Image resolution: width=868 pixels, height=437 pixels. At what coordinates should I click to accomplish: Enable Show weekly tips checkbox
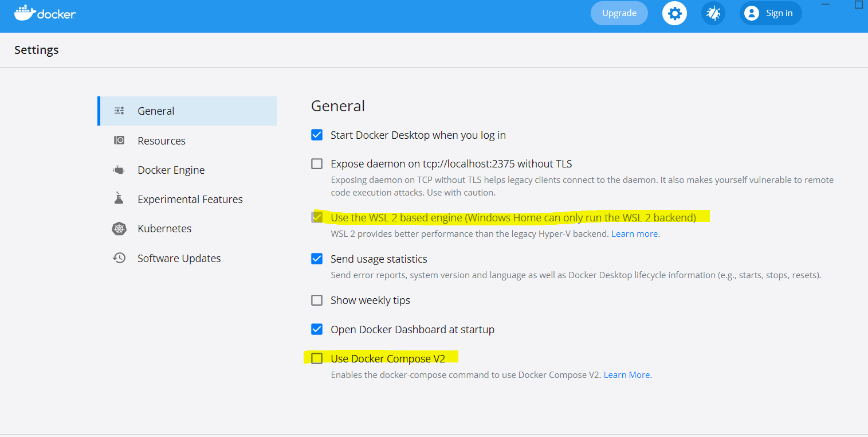point(317,300)
